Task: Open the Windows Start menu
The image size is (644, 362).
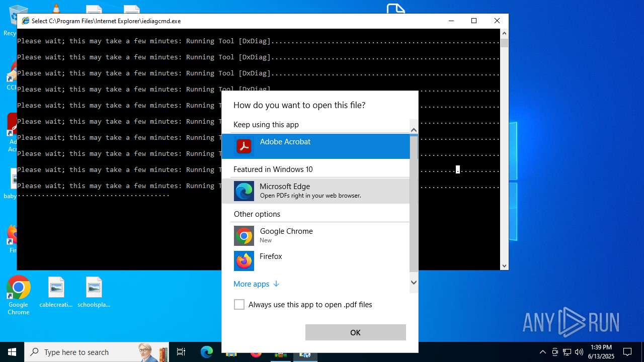Action: pyautogui.click(x=12, y=352)
